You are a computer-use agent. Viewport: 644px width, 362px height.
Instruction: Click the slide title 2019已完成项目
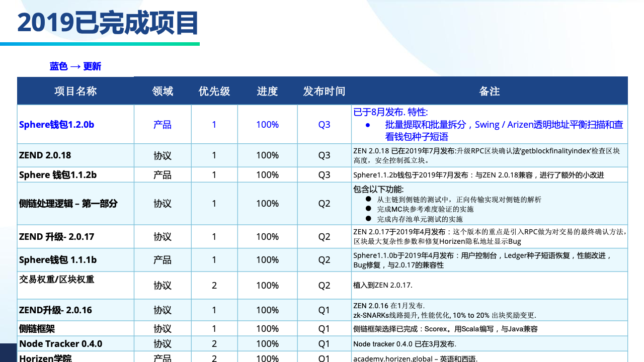(108, 23)
